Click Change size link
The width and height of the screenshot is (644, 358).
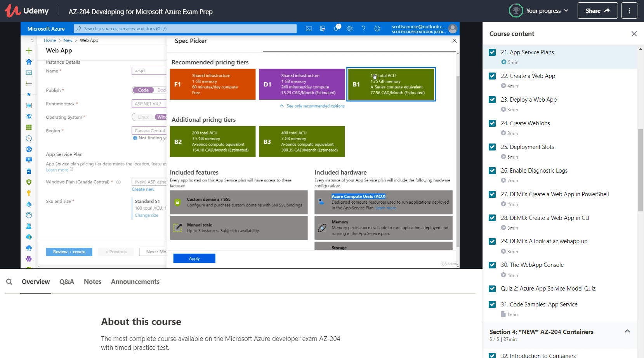[x=146, y=215]
